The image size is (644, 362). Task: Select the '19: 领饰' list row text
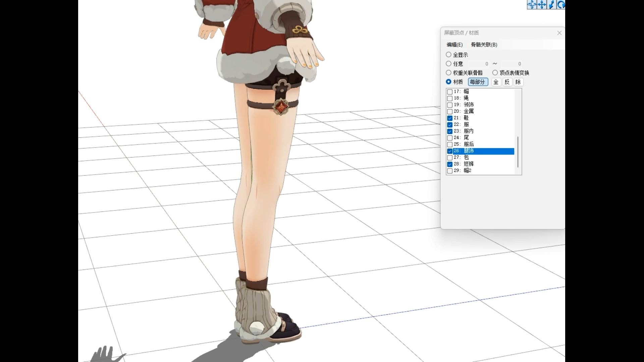click(x=464, y=105)
